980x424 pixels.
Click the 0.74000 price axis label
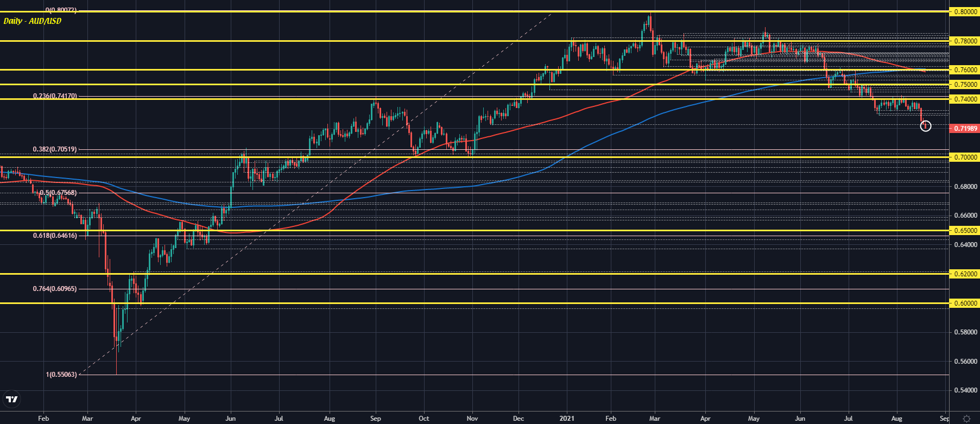pos(965,99)
